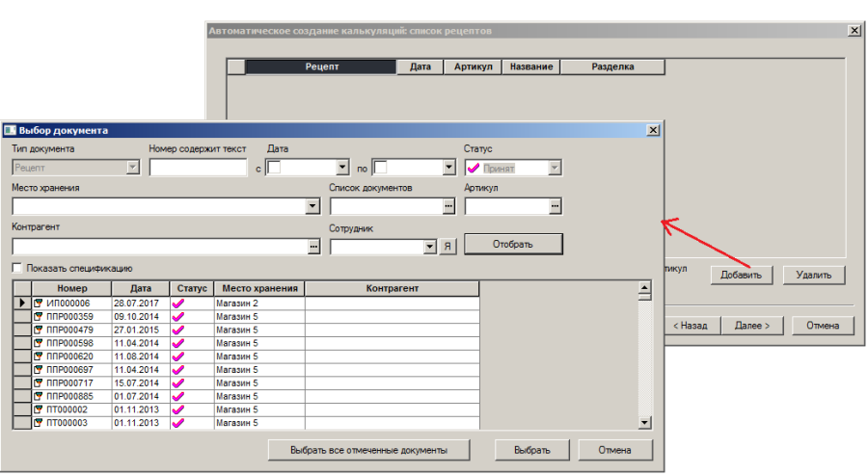The height and width of the screenshot is (475, 868).
Task: Click document icon of row ППР000885
Action: [x=39, y=396]
